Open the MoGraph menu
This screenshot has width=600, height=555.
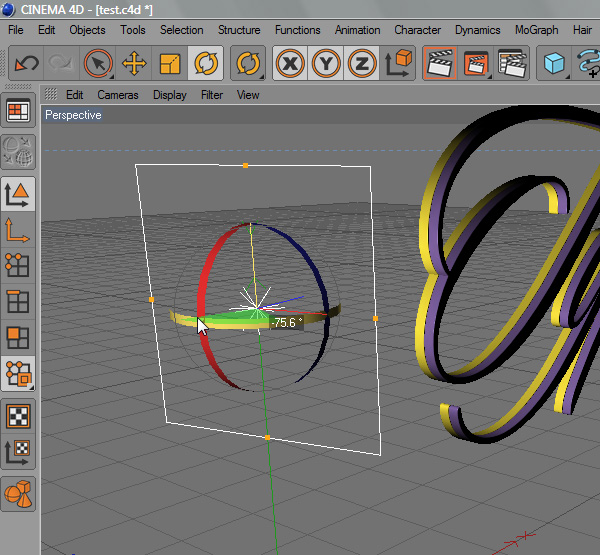536,30
